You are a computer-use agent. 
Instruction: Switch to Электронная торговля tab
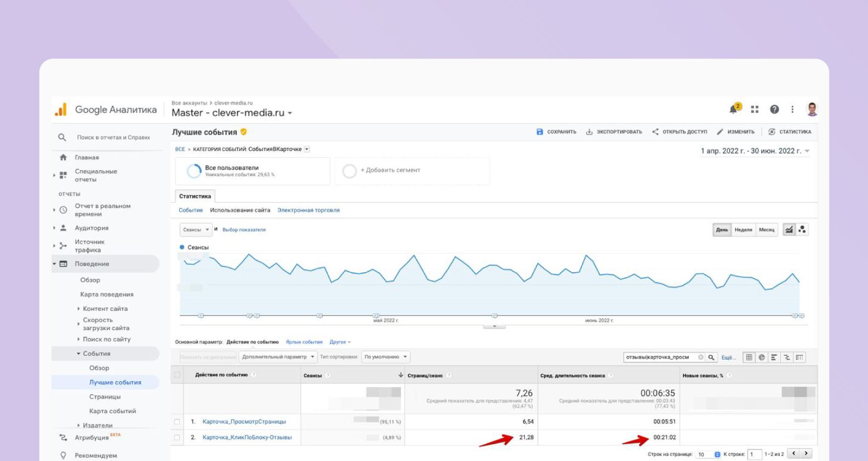point(308,210)
